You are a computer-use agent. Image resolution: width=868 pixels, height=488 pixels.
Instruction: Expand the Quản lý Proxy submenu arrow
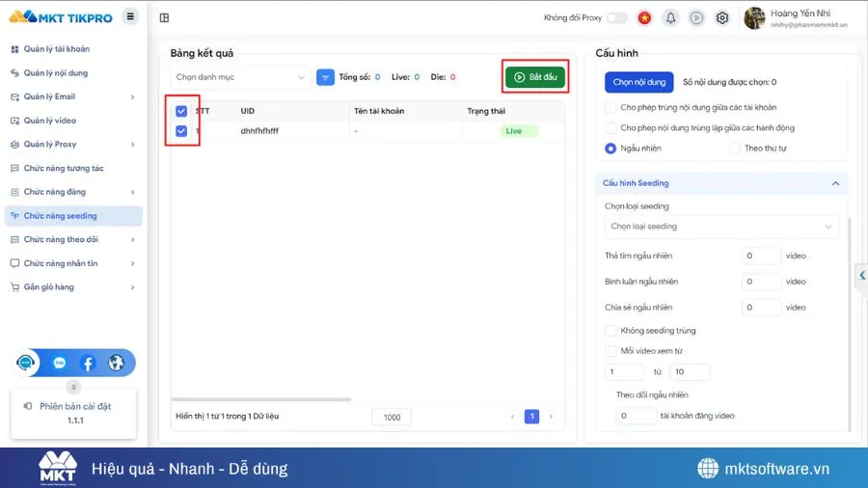133,145
